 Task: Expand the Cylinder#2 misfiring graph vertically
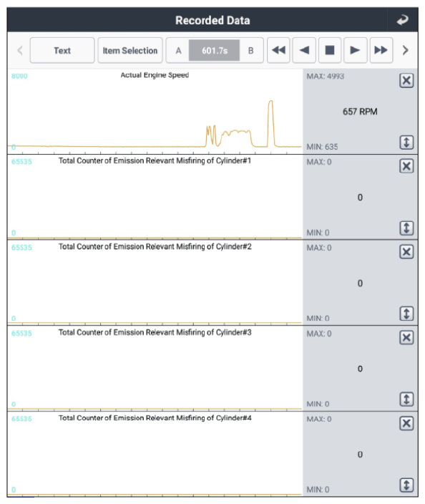406,314
